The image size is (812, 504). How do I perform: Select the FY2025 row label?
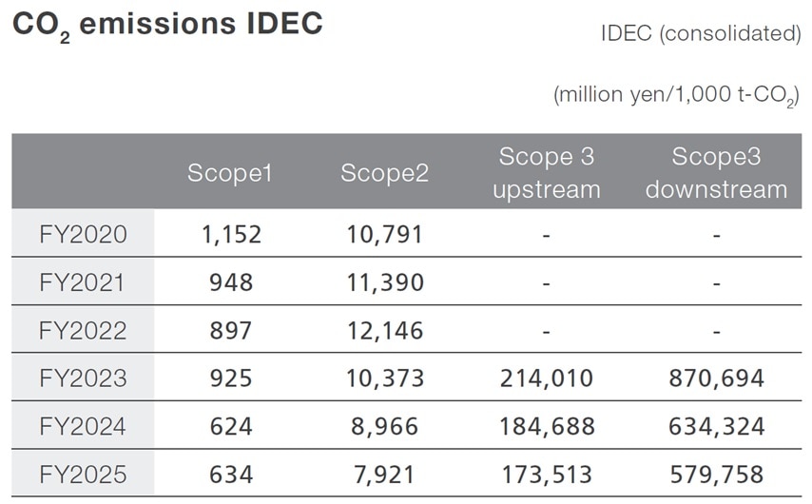point(83,475)
